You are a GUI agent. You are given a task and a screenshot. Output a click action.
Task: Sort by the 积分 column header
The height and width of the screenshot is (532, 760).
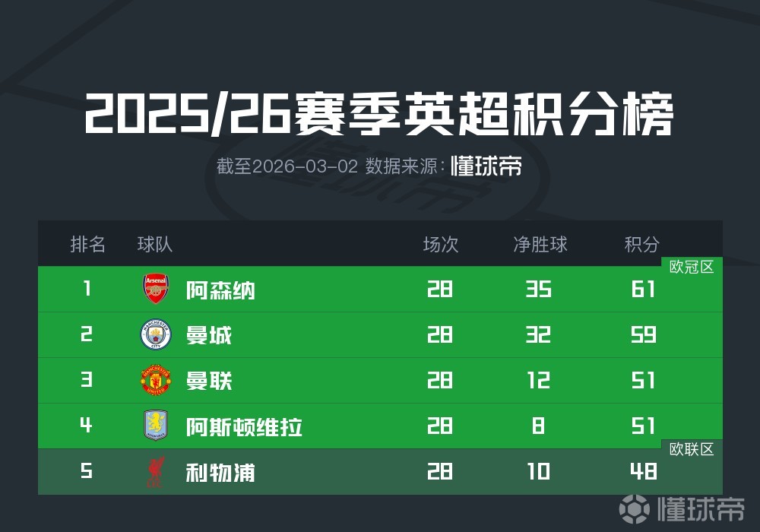(642, 244)
